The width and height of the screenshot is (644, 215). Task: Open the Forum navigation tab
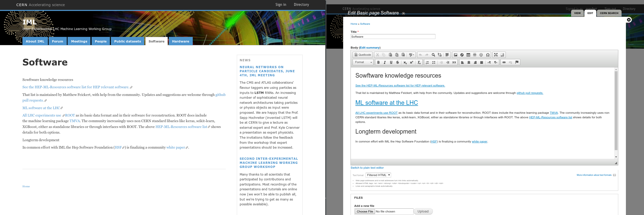58,41
